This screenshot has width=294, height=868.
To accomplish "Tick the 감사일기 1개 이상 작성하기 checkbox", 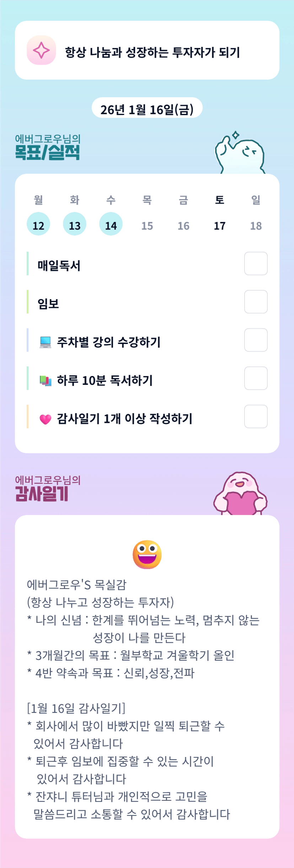I will click(x=256, y=416).
